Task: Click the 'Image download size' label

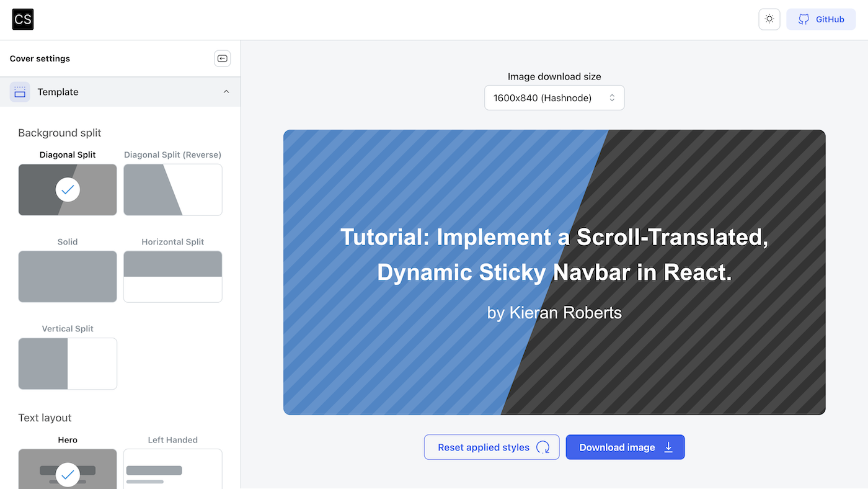Action: (x=554, y=77)
